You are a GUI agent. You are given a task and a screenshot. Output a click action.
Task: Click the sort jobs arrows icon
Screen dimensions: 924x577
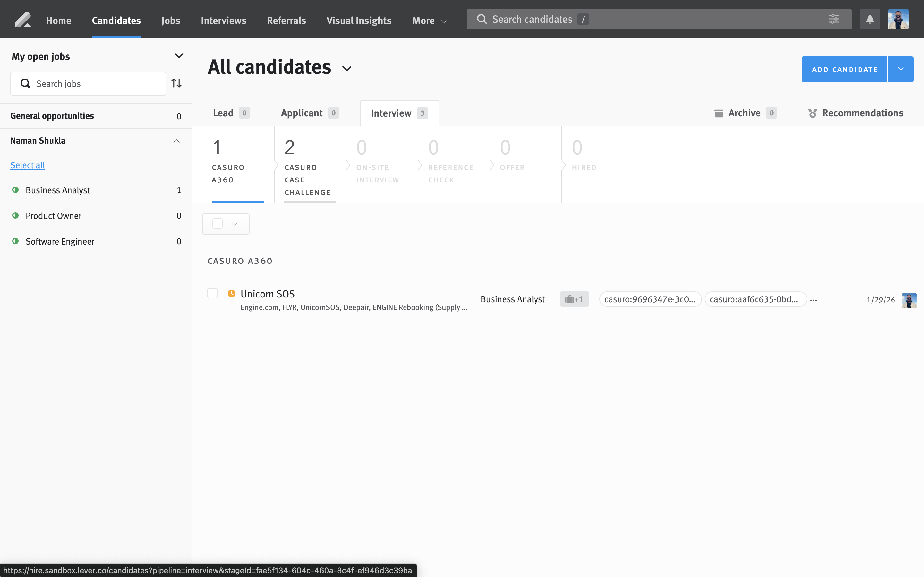[x=176, y=83]
